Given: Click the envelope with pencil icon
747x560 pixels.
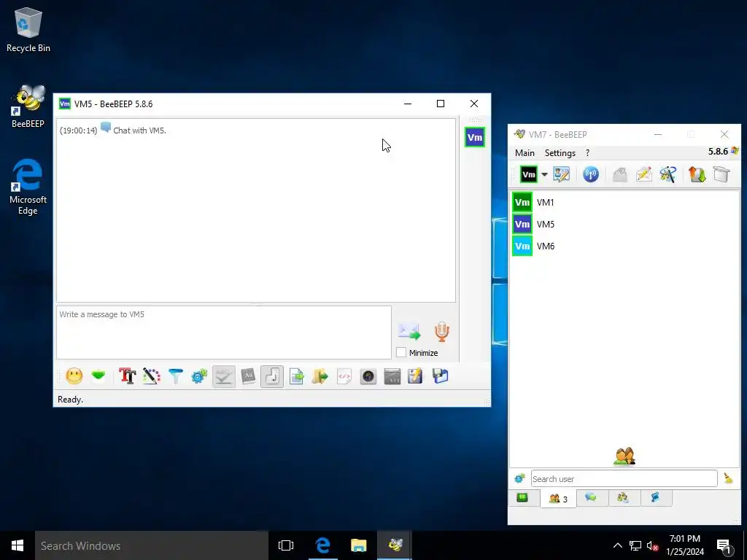Looking at the screenshot, I should click(x=643, y=174).
